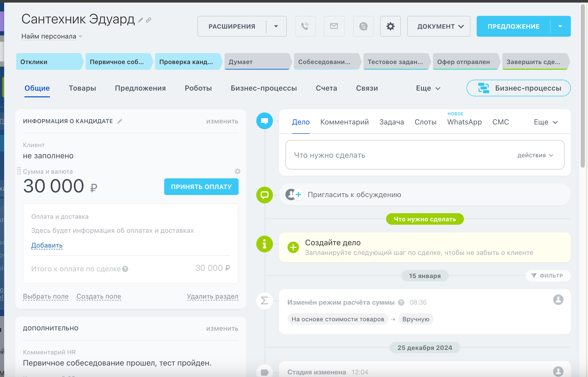Open the chat bubble icon button
Image resolution: width=588 pixels, height=377 pixels.
(x=363, y=26)
